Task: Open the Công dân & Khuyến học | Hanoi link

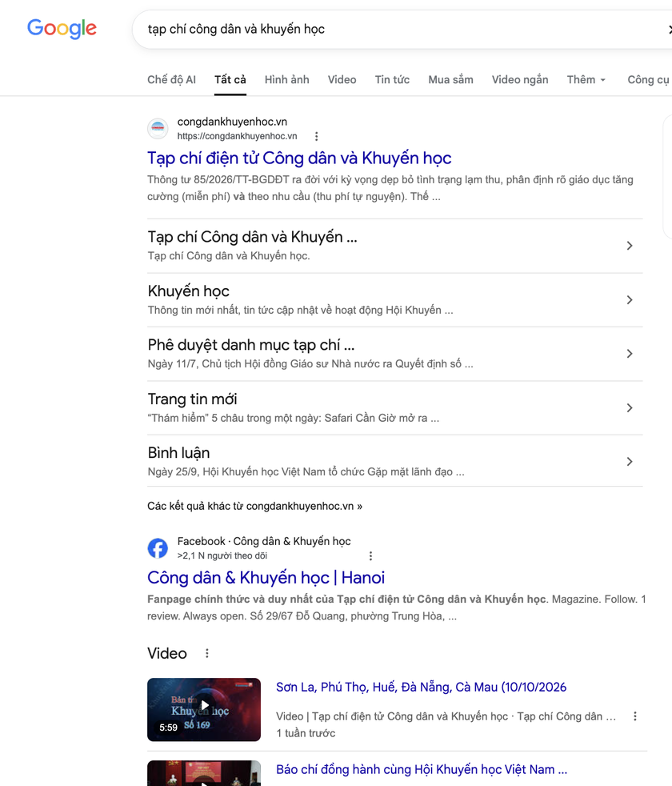Action: [x=266, y=577]
